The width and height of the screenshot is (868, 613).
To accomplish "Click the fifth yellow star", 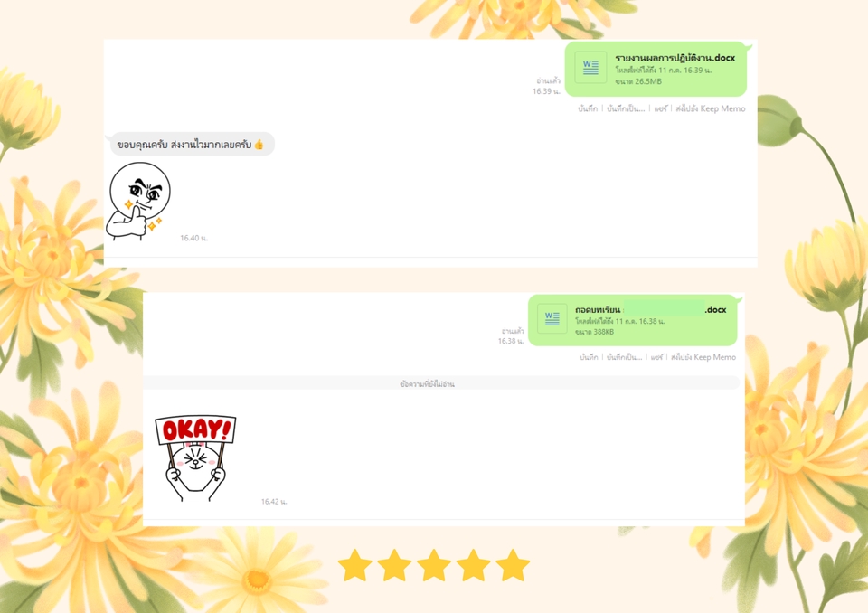I will [x=513, y=565].
